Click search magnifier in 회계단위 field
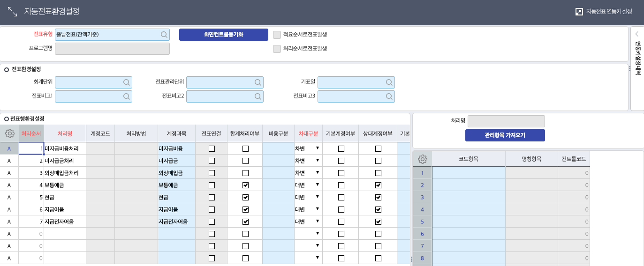Viewport: 644px width, 266px height. [126, 82]
